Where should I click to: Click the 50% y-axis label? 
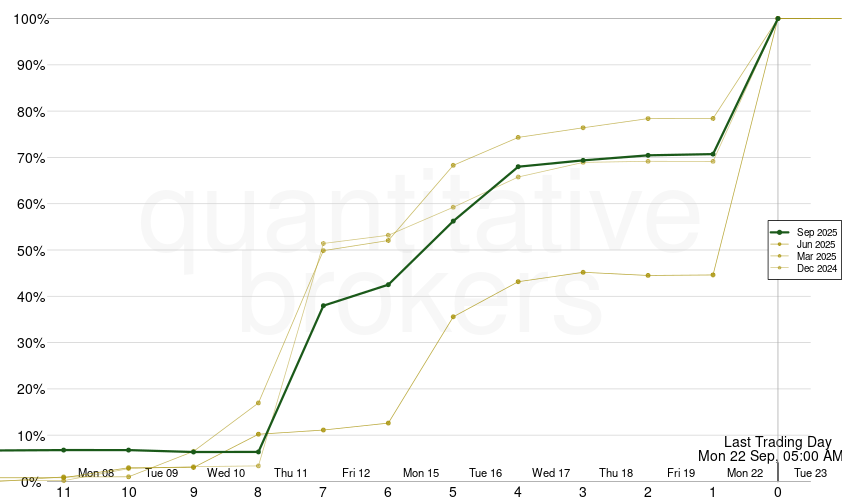[28, 251]
